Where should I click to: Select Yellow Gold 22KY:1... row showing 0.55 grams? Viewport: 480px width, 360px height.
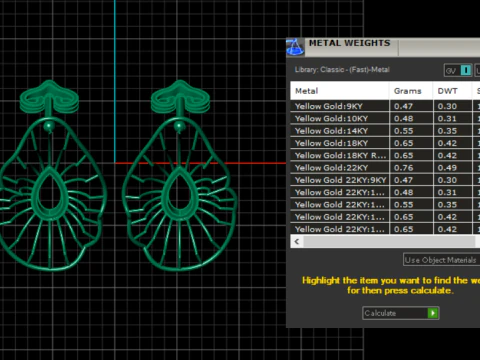[385, 205]
